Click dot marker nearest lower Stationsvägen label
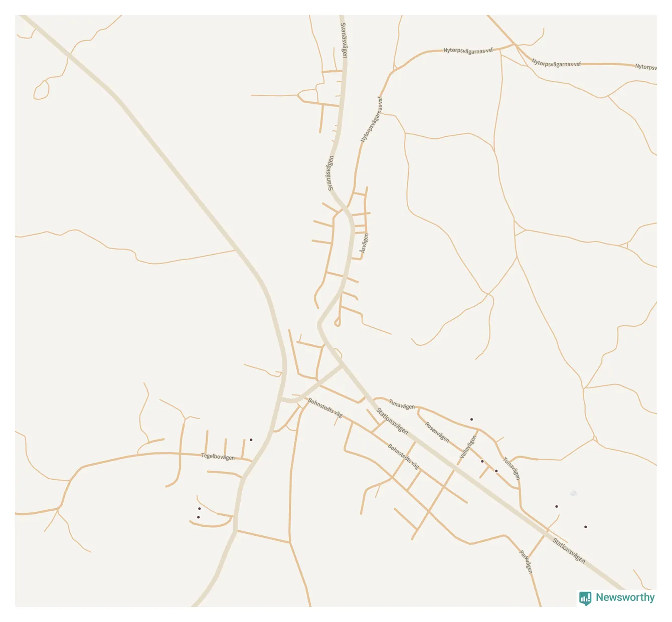 point(585,527)
